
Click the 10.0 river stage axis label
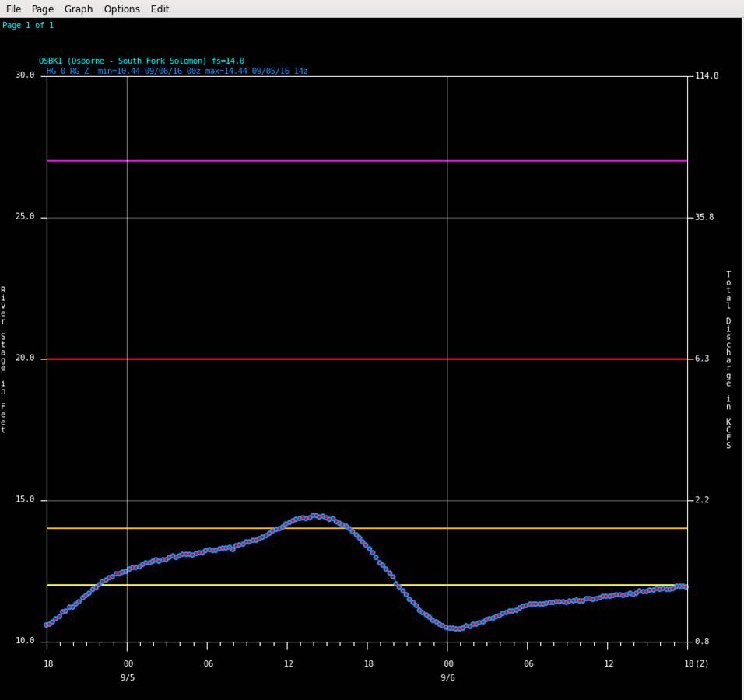click(x=25, y=641)
